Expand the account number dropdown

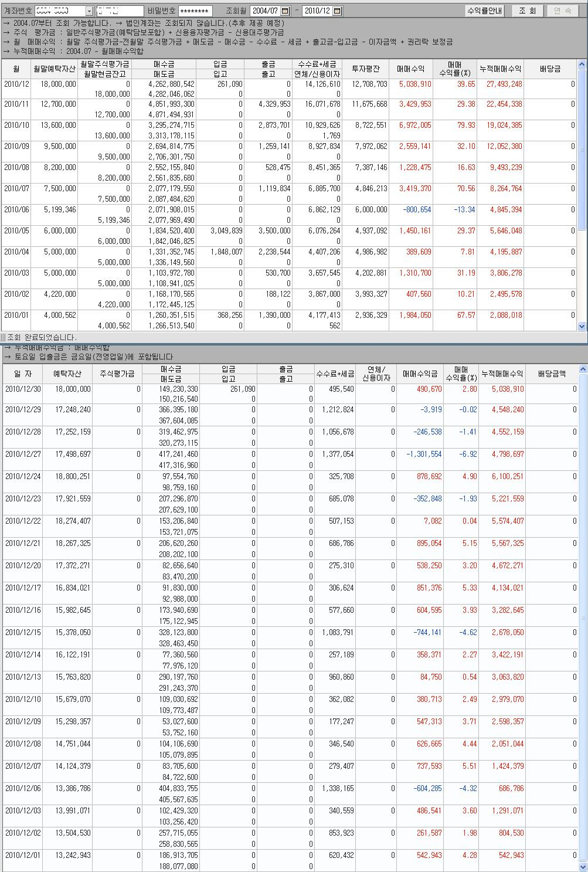coord(89,11)
